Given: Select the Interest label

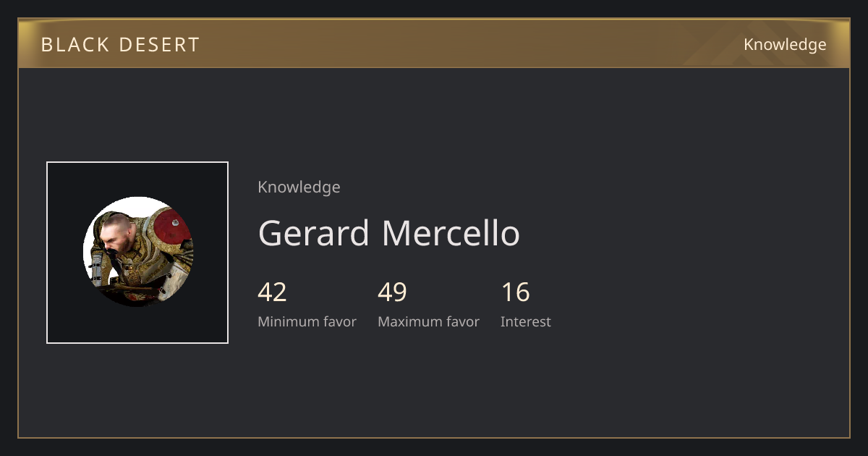Looking at the screenshot, I should click(525, 322).
